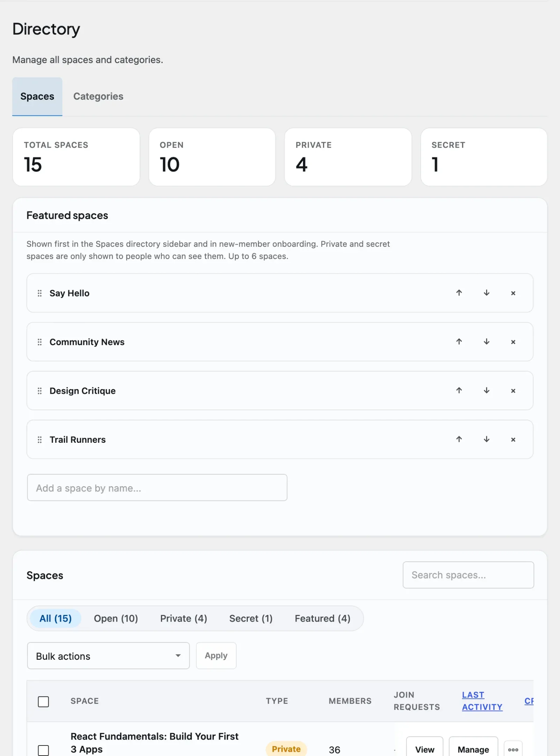Filter spaces by Secret (1)
The width and height of the screenshot is (560, 756).
click(251, 618)
